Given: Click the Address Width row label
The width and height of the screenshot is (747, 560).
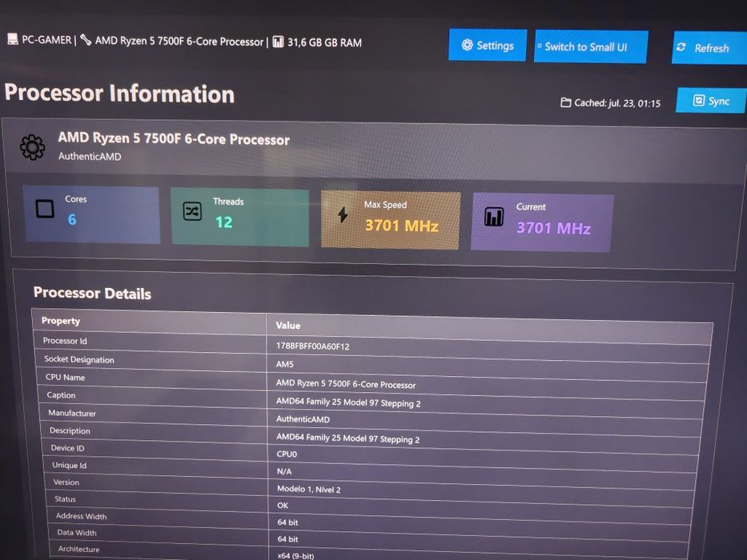Looking at the screenshot, I should pyautogui.click(x=81, y=516).
